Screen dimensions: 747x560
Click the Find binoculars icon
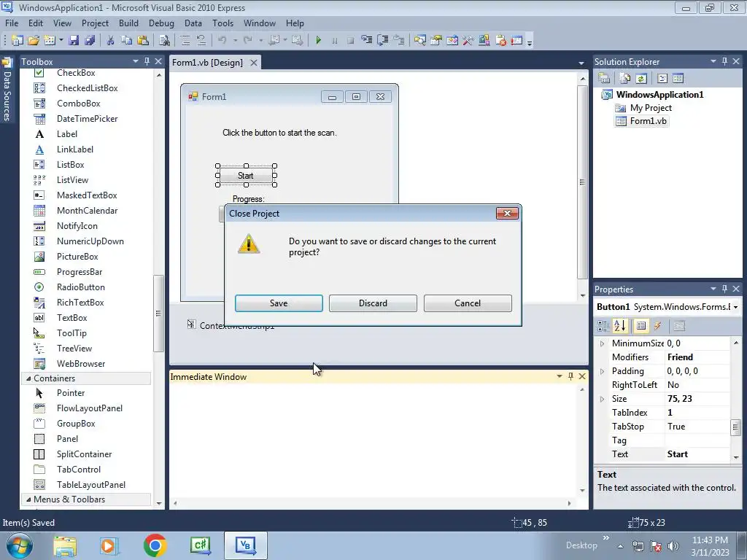(164, 41)
